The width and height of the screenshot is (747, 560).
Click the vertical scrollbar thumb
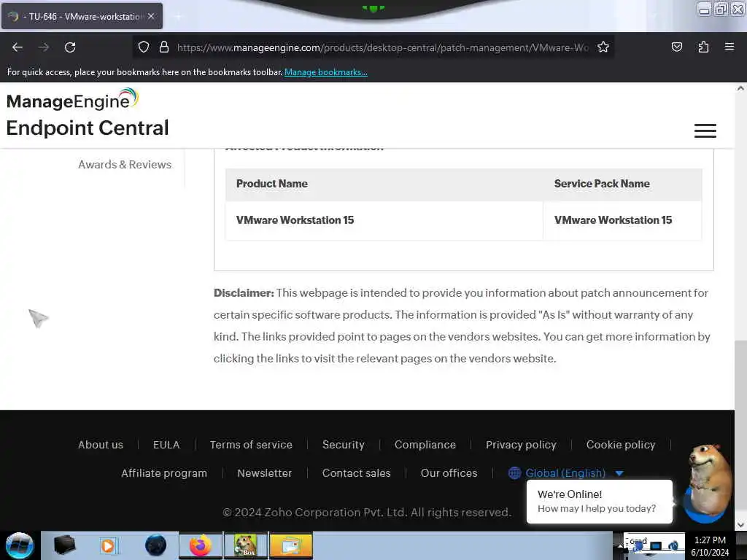(740, 424)
